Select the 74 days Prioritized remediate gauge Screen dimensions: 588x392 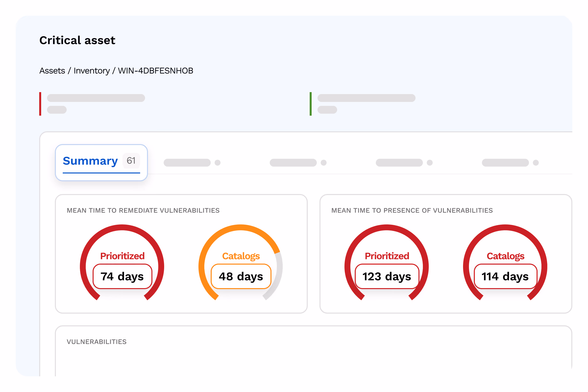click(122, 262)
